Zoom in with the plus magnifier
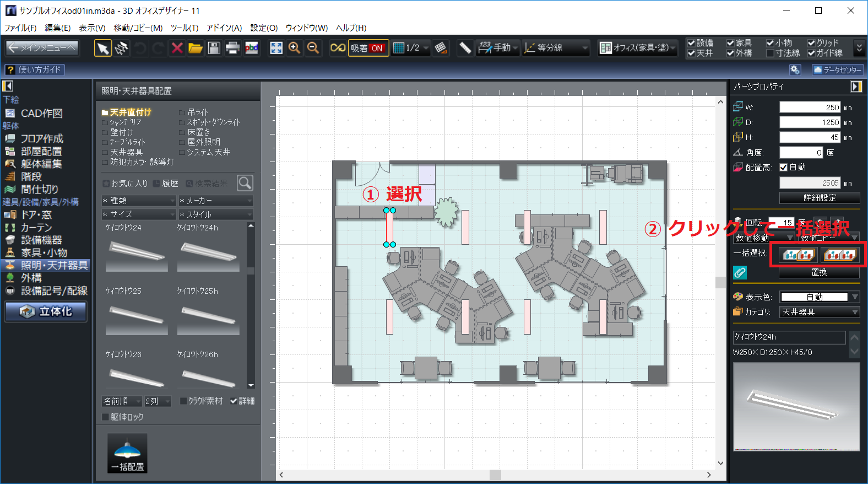This screenshot has height=484, width=868. point(295,48)
